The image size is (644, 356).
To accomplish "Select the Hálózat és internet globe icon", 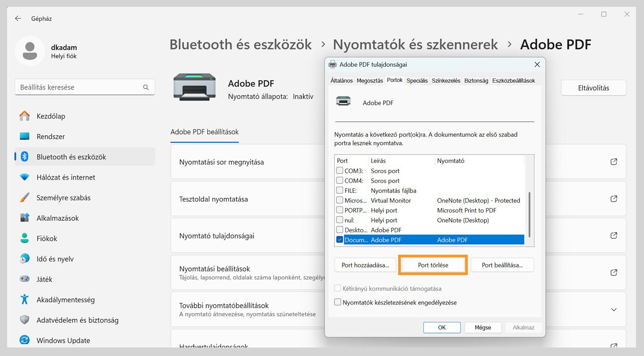I will click(x=24, y=177).
